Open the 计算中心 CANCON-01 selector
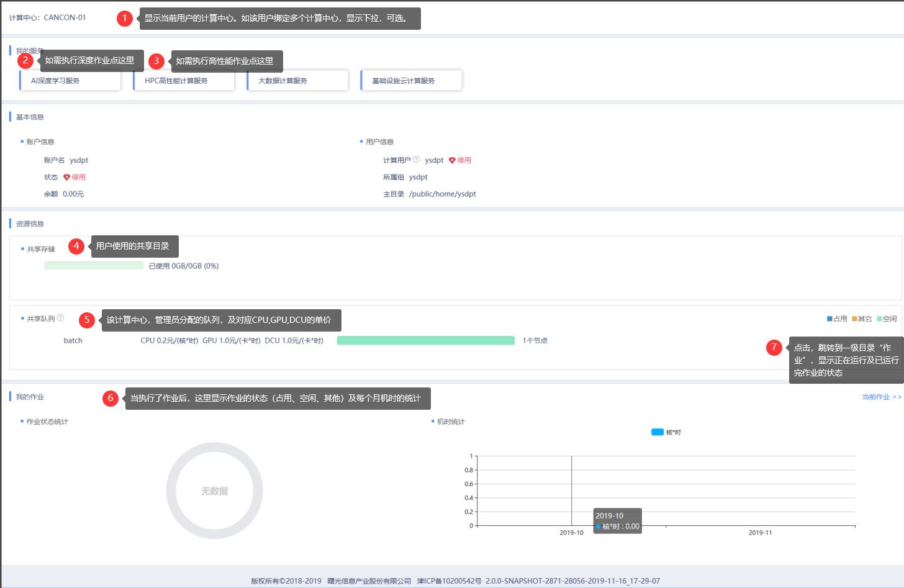Image resolution: width=904 pixels, height=588 pixels. coord(65,18)
